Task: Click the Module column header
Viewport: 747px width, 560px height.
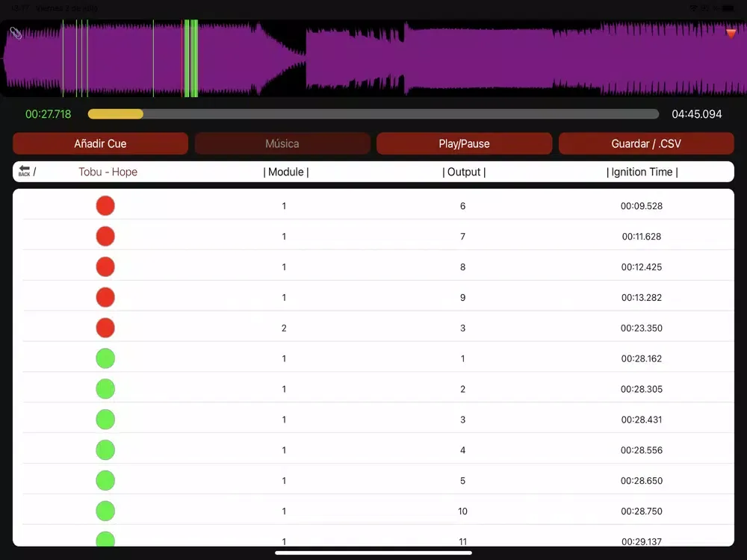Action: tap(286, 172)
